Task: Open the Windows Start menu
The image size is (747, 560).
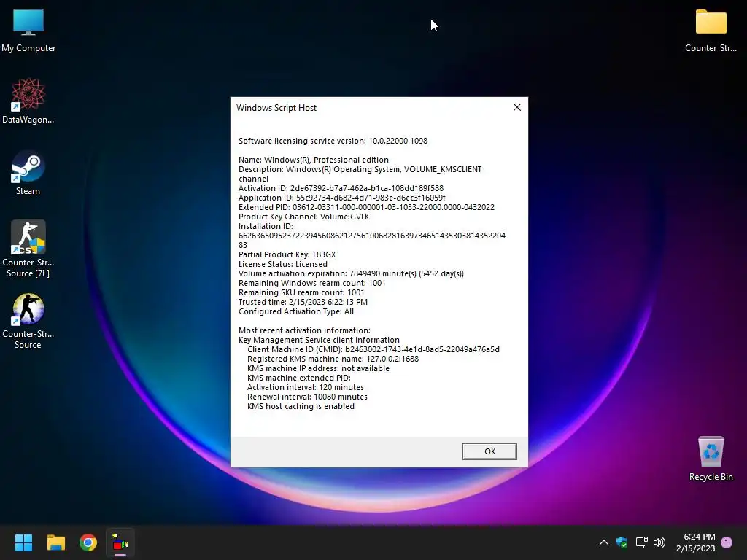Action: 23,542
